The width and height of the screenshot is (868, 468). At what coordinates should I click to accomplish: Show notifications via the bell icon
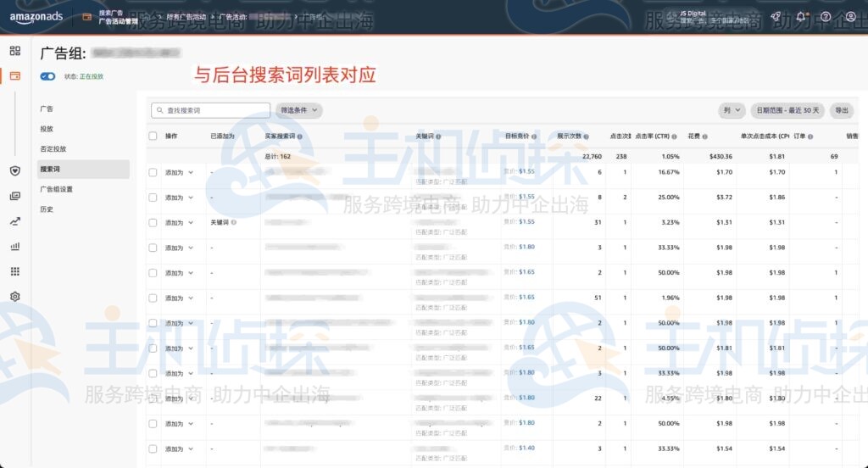click(x=801, y=17)
